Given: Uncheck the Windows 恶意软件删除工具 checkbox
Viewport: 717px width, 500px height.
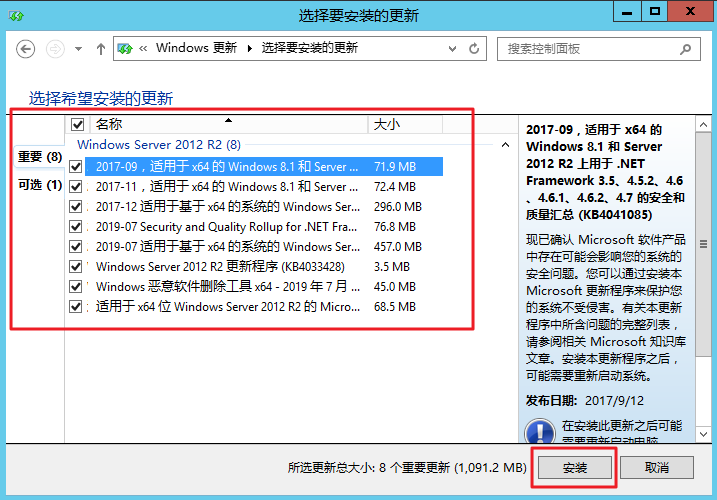Looking at the screenshot, I should point(75,287).
